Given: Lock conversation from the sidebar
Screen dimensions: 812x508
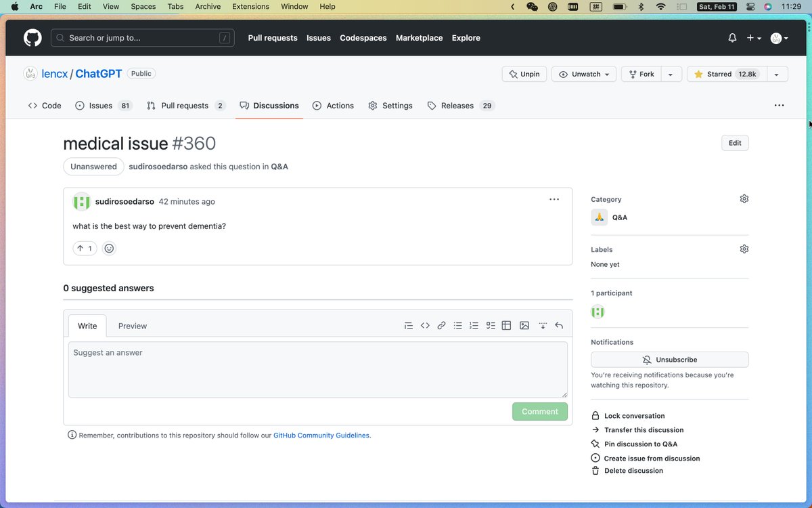Looking at the screenshot, I should [x=628, y=416].
